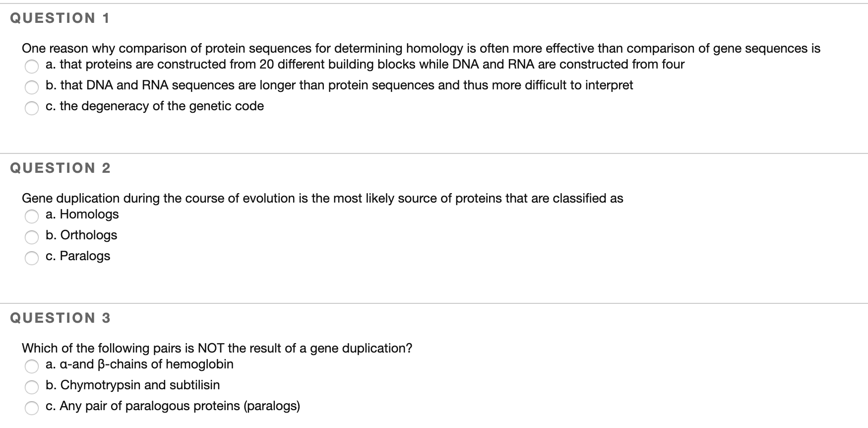Select answer a for Question 1

click(x=32, y=67)
